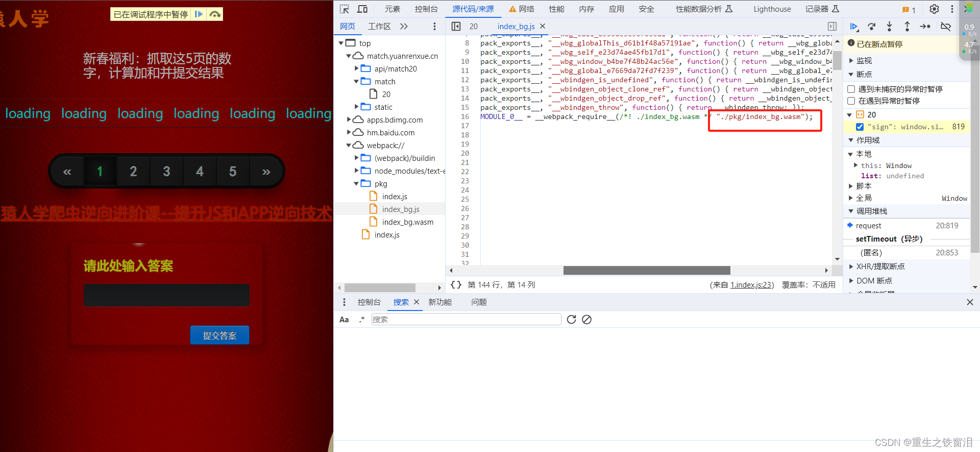Click the answer input field
The height and width of the screenshot is (452, 980).
[x=166, y=295]
